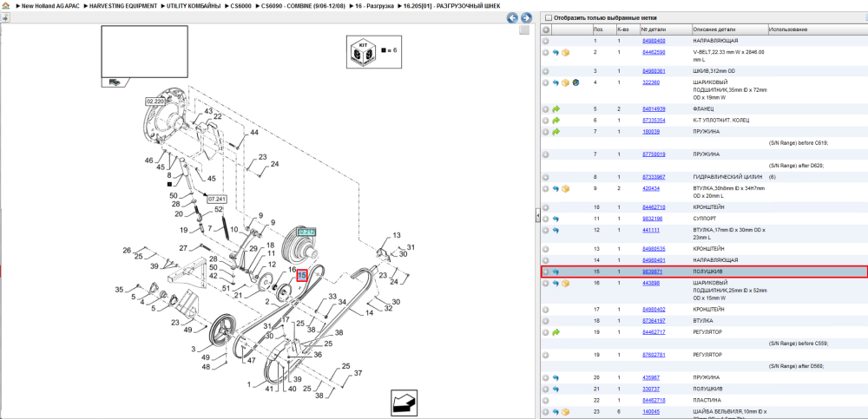Open highlighted reference 02.212 in diagram
Screen dimensions: 868x419
(306, 232)
